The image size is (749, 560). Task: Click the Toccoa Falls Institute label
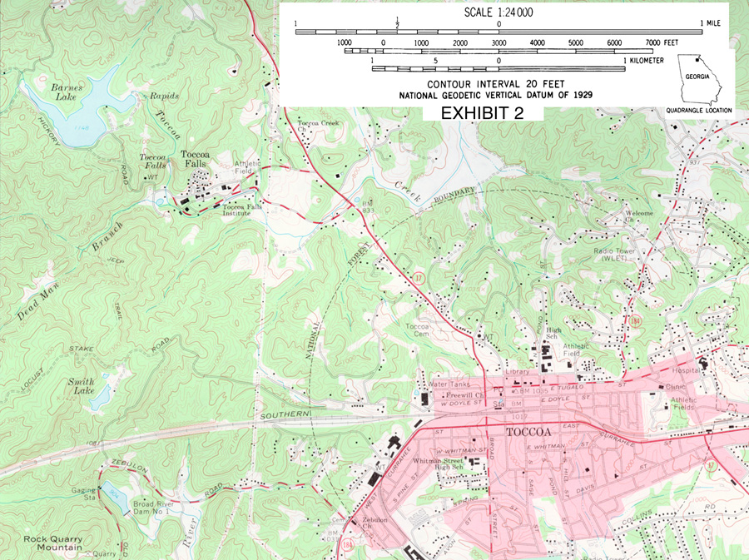243,210
